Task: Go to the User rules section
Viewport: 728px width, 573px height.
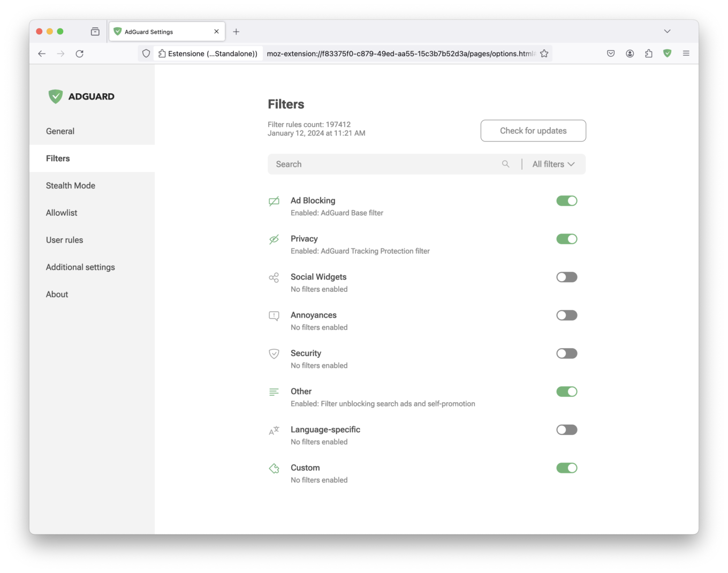Action: pos(65,240)
